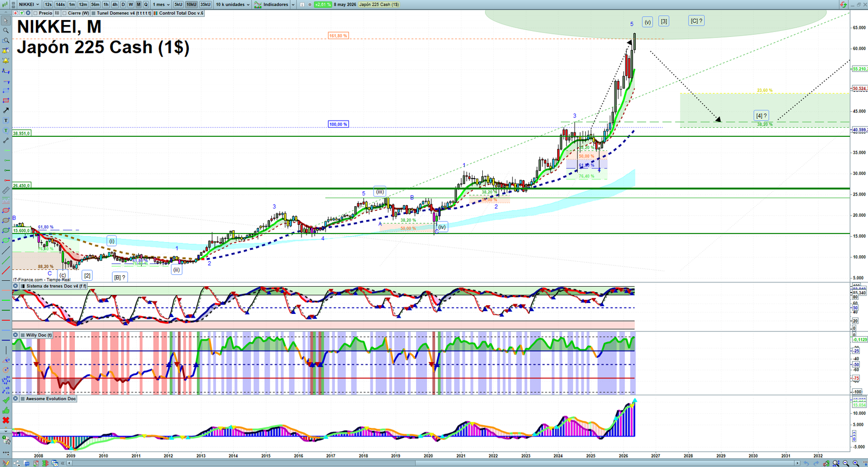Select the green diagonal line tool

coord(6,259)
